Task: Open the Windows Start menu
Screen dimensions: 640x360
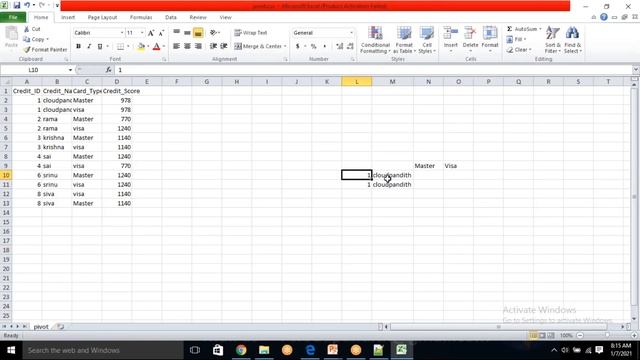Action: pyautogui.click(x=11, y=350)
